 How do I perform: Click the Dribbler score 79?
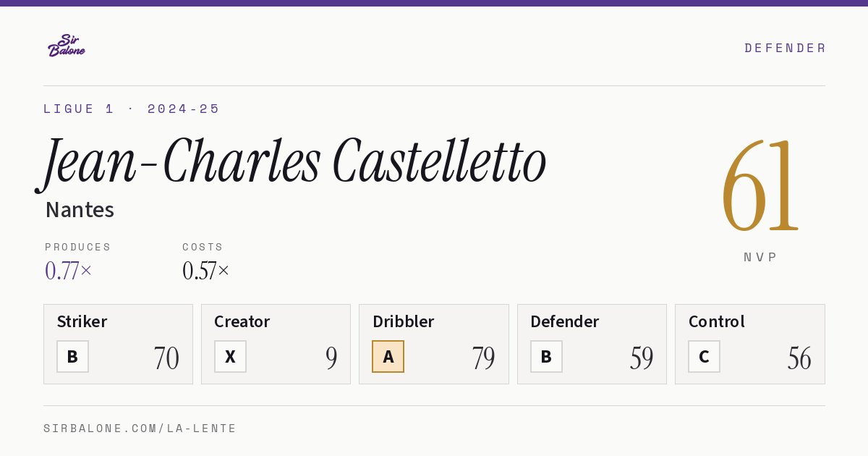click(483, 358)
